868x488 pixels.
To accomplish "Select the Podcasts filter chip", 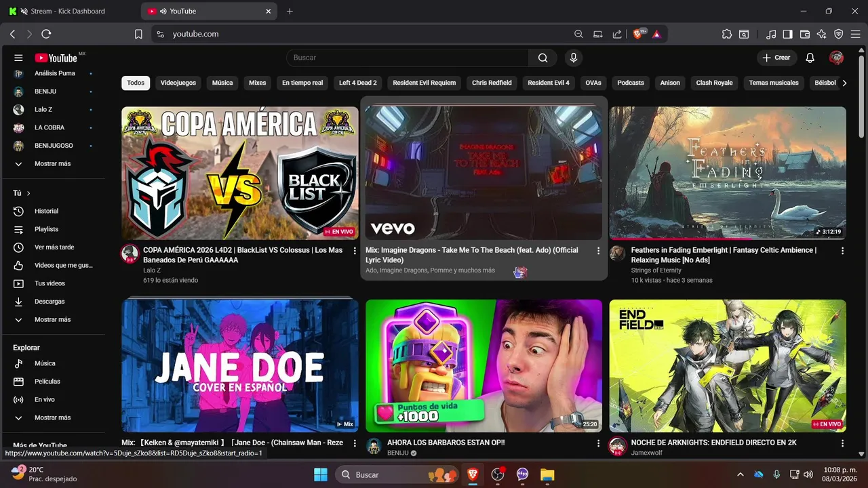I will coord(631,83).
